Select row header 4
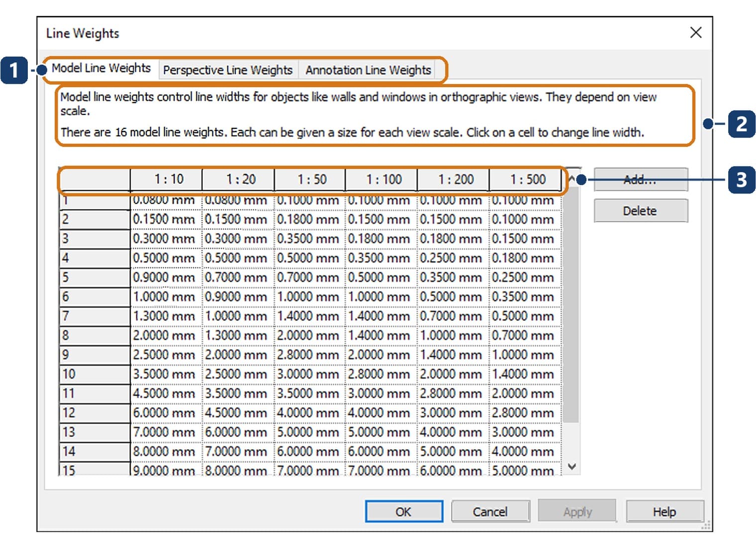Image resolution: width=756 pixels, height=548 pixels. pyautogui.click(x=94, y=258)
